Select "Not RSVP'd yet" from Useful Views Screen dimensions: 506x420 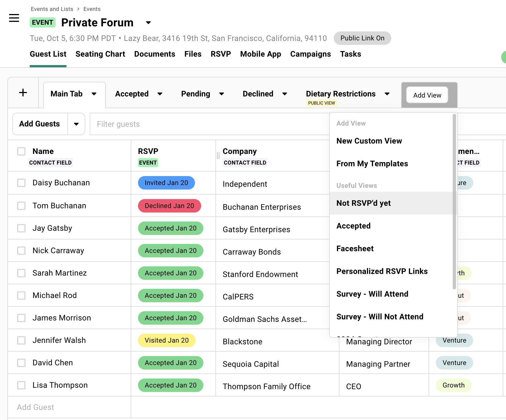(x=364, y=203)
